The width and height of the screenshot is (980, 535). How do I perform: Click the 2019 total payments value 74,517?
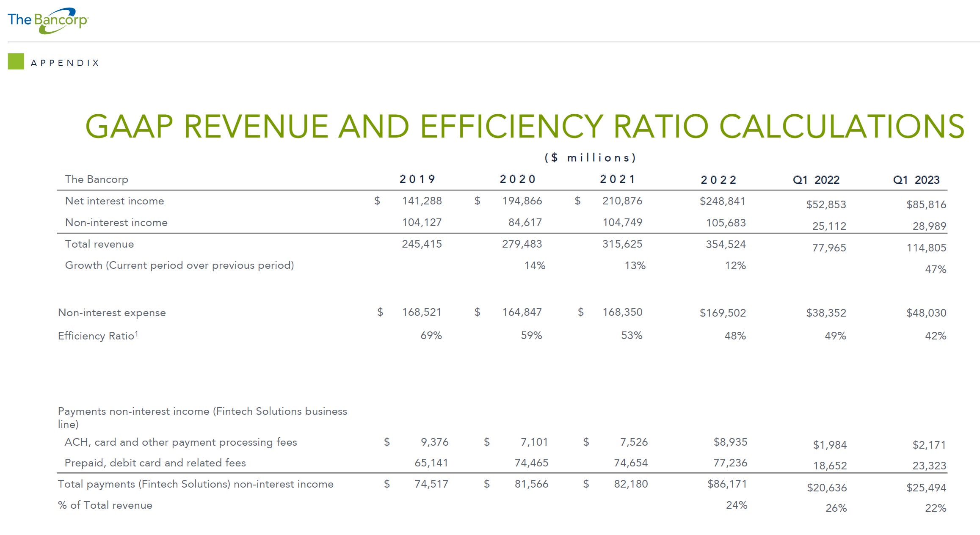431,484
